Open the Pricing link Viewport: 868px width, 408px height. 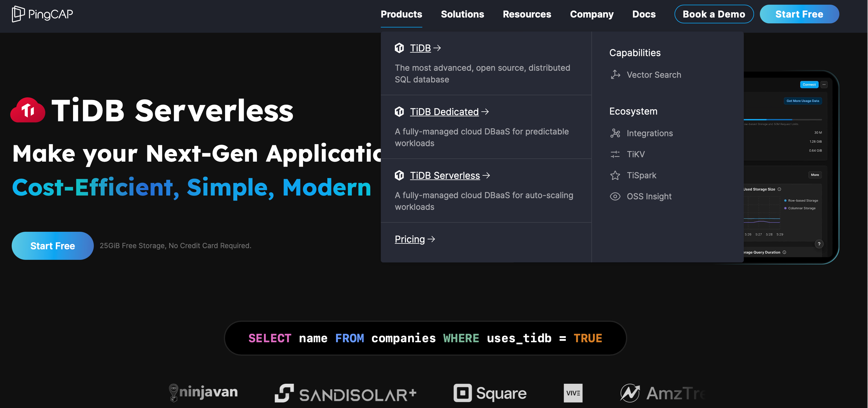[x=410, y=239]
